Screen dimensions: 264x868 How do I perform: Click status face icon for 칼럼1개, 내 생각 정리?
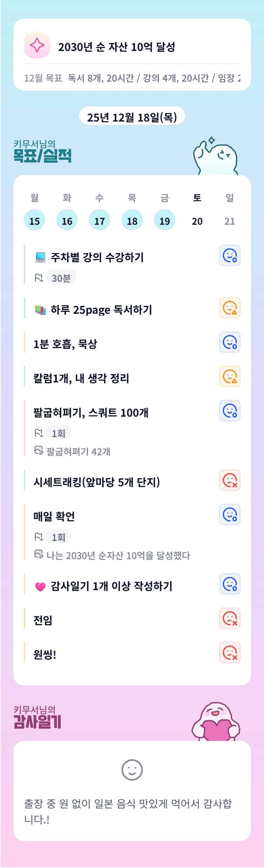pyautogui.click(x=230, y=376)
